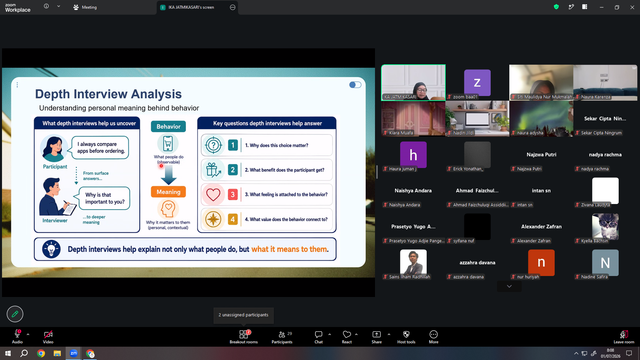Image resolution: width=640 pixels, height=360 pixels.
Task: Click the React heart icon
Action: click(347, 334)
